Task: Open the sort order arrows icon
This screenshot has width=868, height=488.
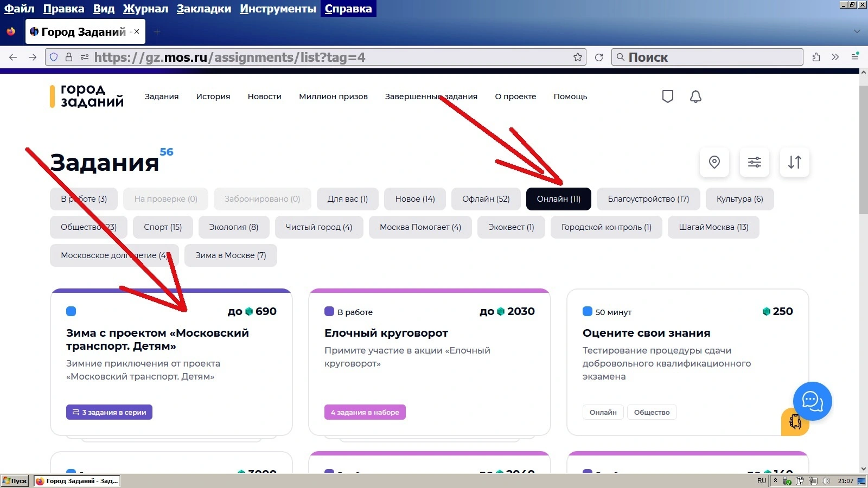Action: 795,162
